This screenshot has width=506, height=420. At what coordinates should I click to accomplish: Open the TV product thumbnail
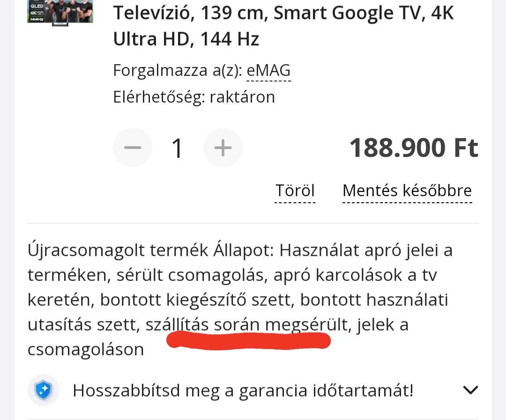coord(60,11)
